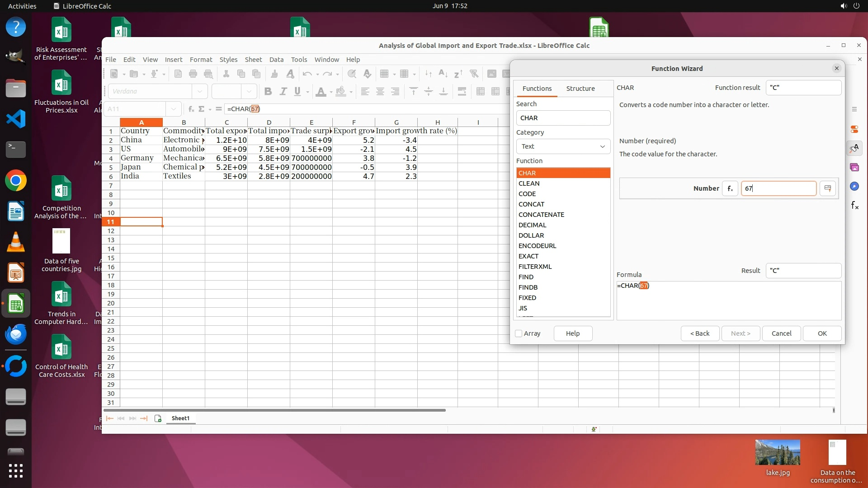The image size is (868, 488).
Task: Open the Font Name dropdown arrow
Action: coord(199,92)
